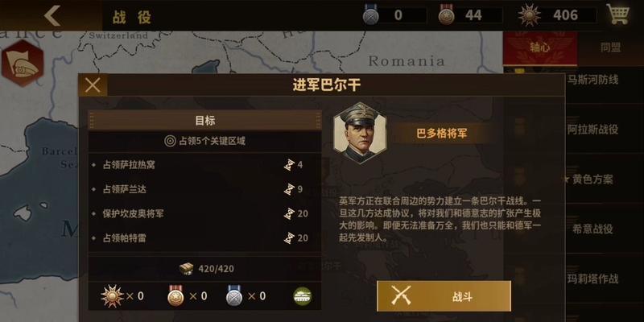The width and height of the screenshot is (644, 322).
Task: Click the 占领萨拉热窝 objective row
Action: [204, 165]
